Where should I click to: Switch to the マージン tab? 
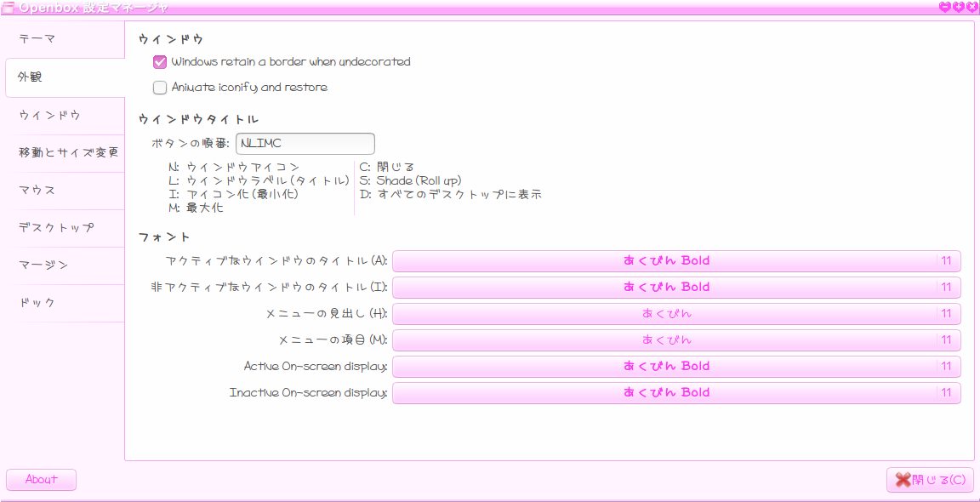pos(65,265)
